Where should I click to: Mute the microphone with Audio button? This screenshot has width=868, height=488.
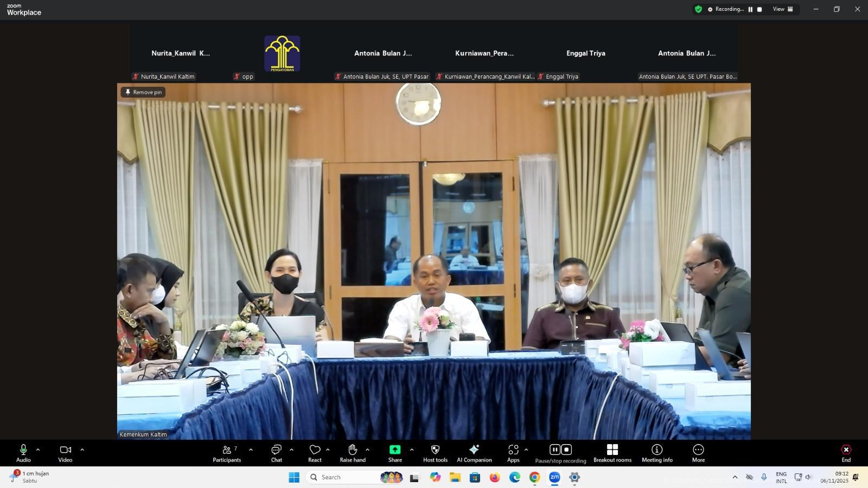pos(23,453)
